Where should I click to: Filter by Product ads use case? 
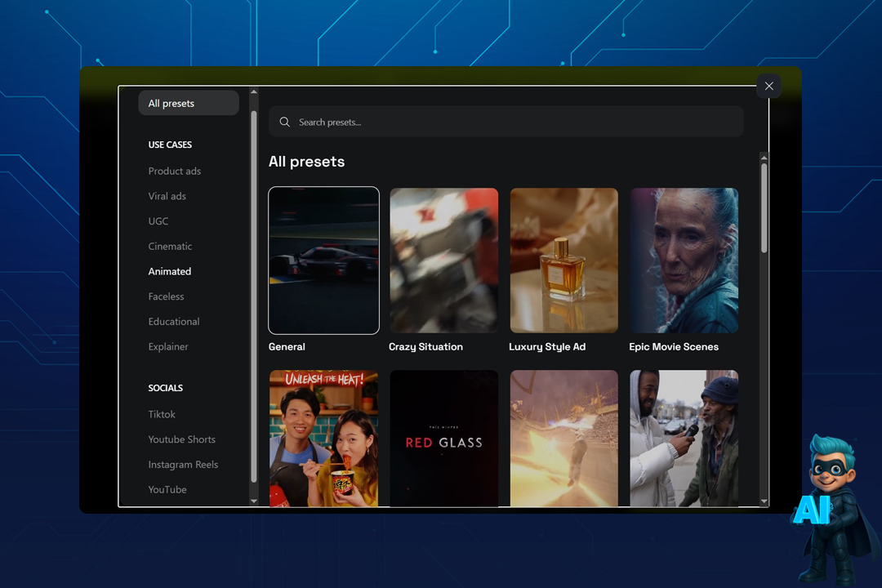pos(175,171)
